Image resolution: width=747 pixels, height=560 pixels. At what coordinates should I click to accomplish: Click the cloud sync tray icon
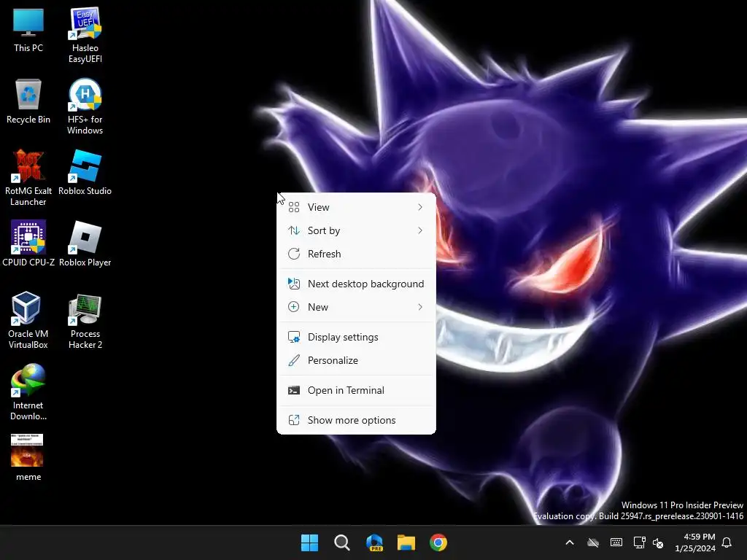click(x=593, y=542)
